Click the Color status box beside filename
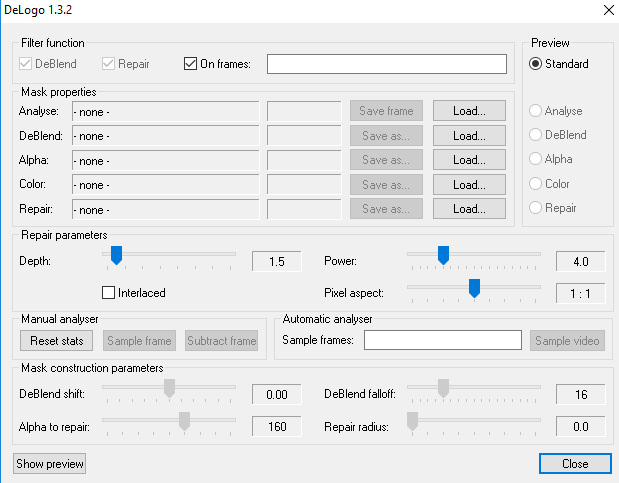Screen dimensions: 619x483 coord(304,184)
